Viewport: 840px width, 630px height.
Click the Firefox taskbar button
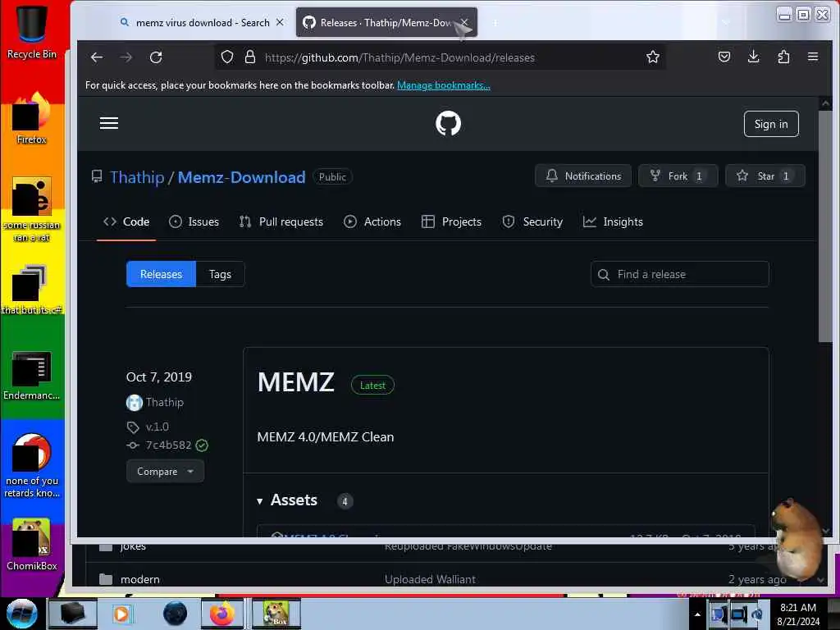(x=222, y=614)
